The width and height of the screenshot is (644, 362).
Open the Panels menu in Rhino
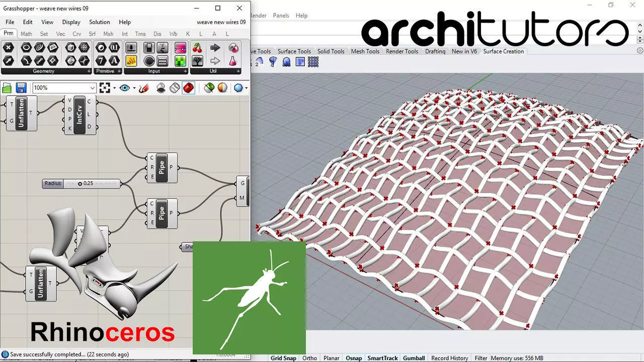click(x=281, y=16)
